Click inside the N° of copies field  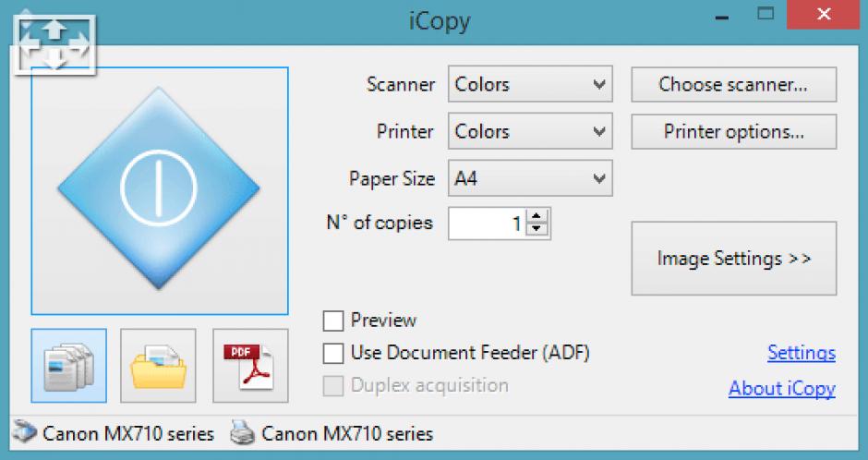(487, 224)
